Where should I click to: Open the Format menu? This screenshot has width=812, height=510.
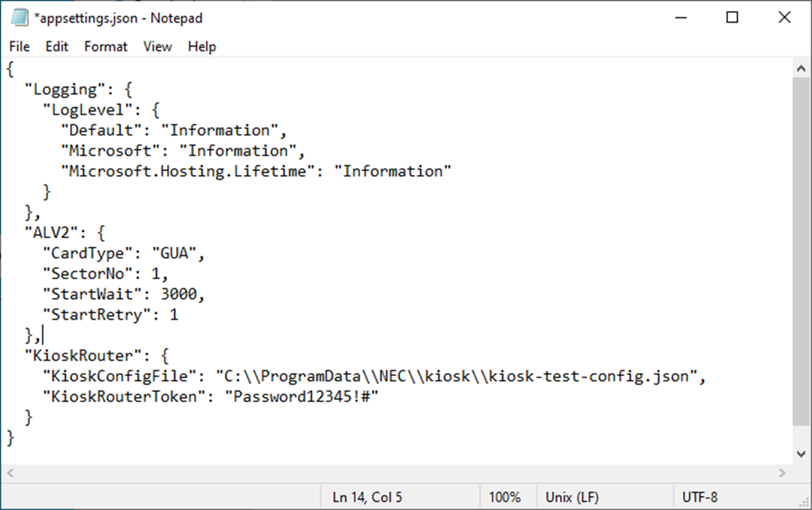(106, 47)
